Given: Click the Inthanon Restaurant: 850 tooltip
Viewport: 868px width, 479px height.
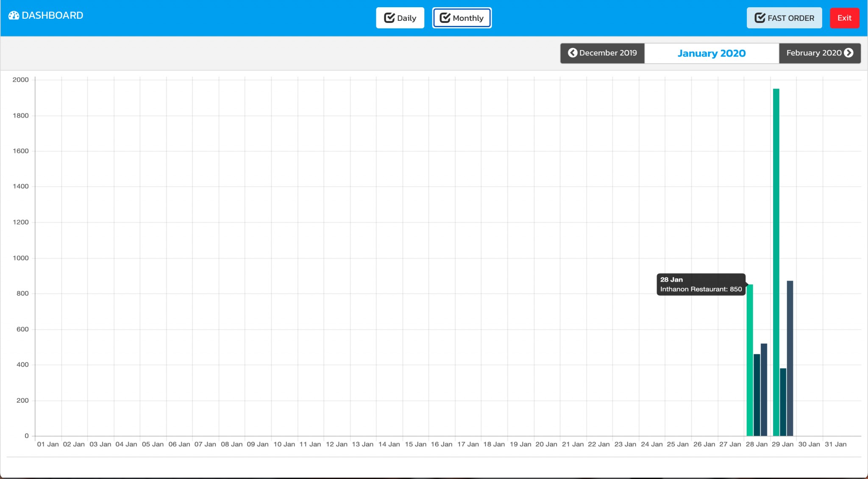Looking at the screenshot, I should [x=701, y=284].
